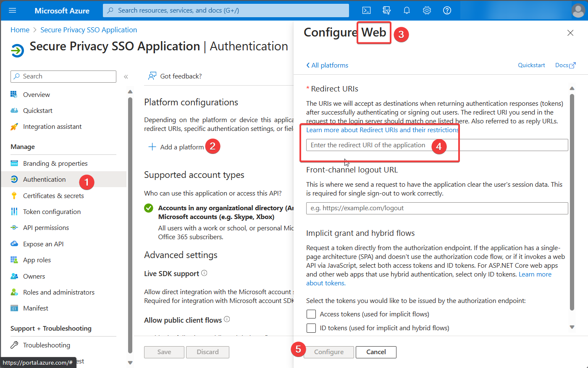This screenshot has height=368, width=588.
Task: Collapse the left navigation with the double chevron
Action: (126, 76)
